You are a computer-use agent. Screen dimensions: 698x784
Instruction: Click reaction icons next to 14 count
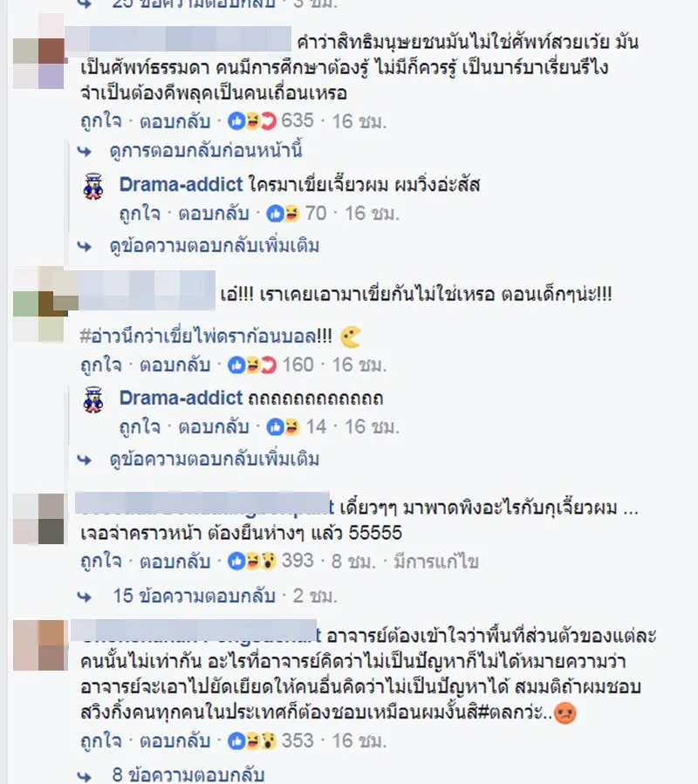283,427
